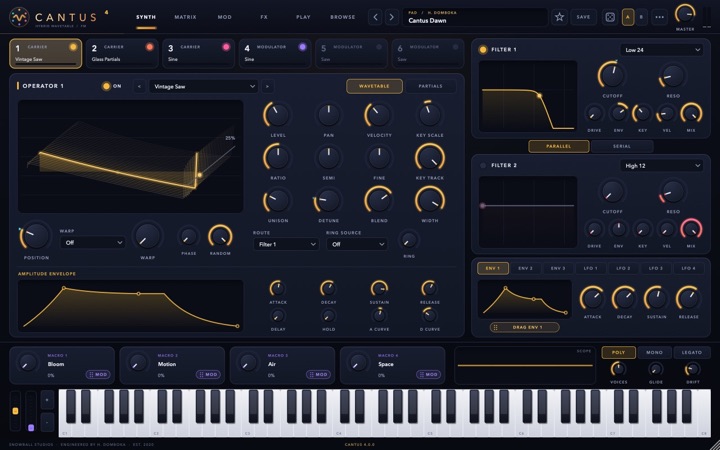The image size is (720, 450).
Task: Select next wavetable arrow in Operator 1
Action: (x=267, y=86)
